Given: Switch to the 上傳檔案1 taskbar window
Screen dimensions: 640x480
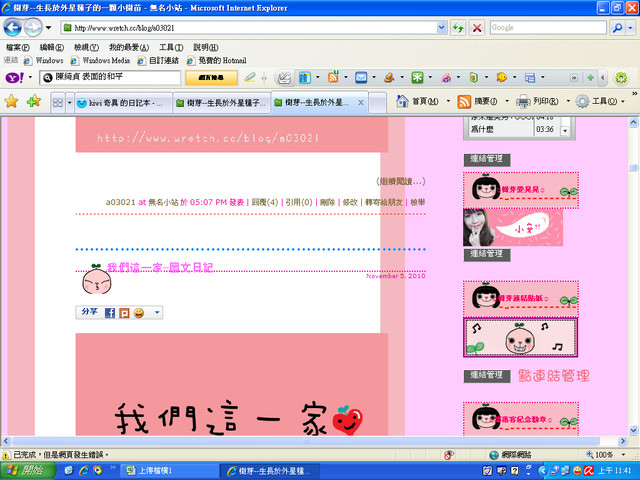Looking at the screenshot, I should 169,471.
